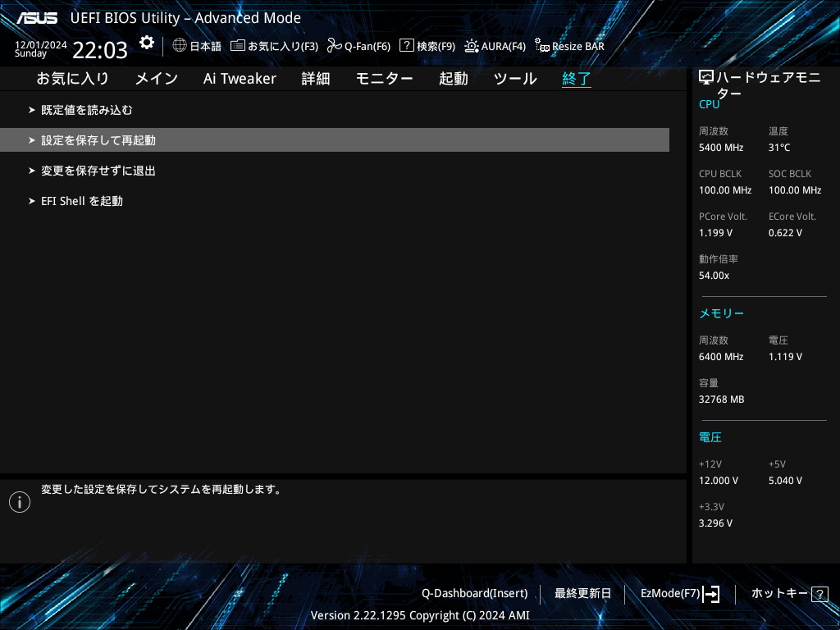
Task: Click the 3.296 V reading
Action: click(x=715, y=523)
